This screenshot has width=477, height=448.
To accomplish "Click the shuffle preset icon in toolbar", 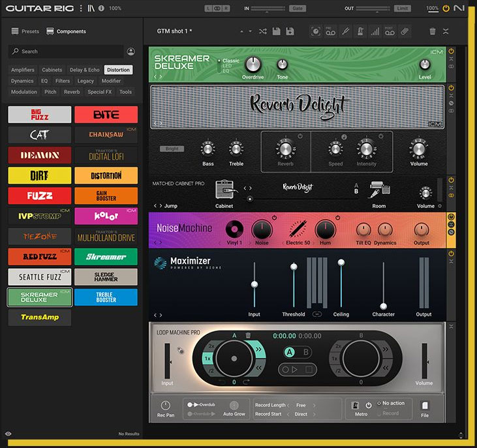I will click(x=263, y=31).
